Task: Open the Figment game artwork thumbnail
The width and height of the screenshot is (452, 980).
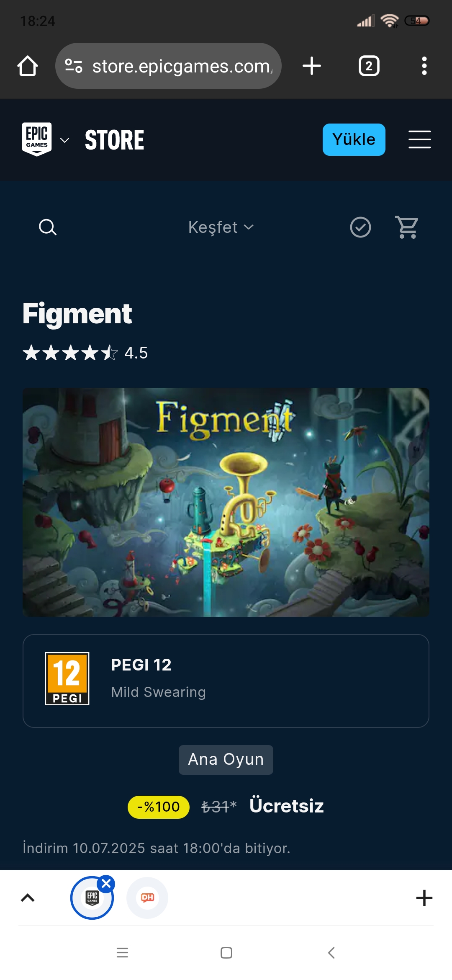Action: [x=226, y=502]
